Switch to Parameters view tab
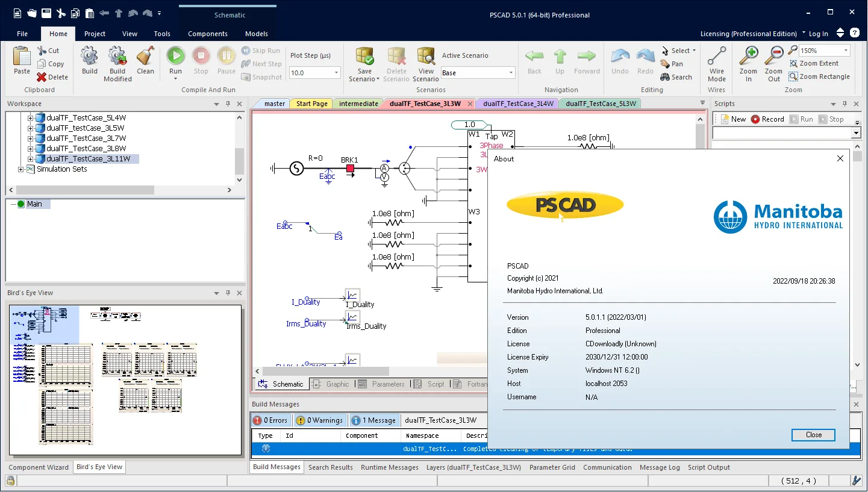 pyautogui.click(x=381, y=384)
